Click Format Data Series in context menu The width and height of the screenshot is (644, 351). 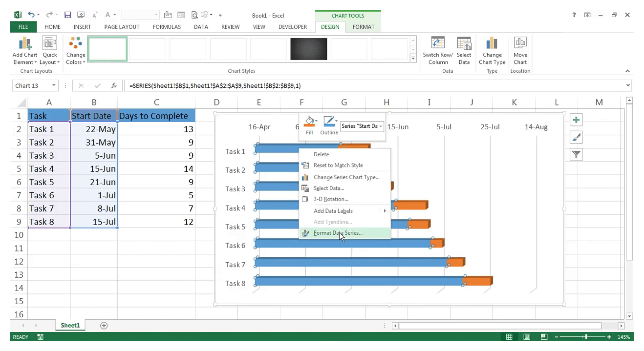(x=338, y=233)
